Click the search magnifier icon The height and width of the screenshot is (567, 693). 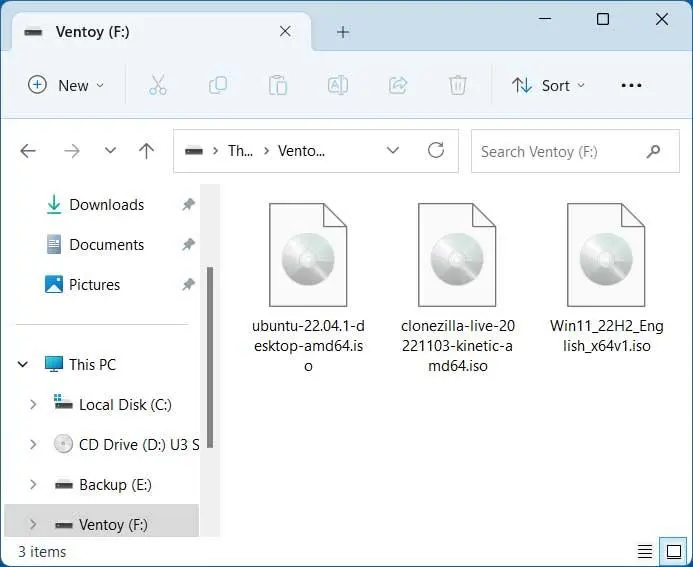click(x=653, y=152)
